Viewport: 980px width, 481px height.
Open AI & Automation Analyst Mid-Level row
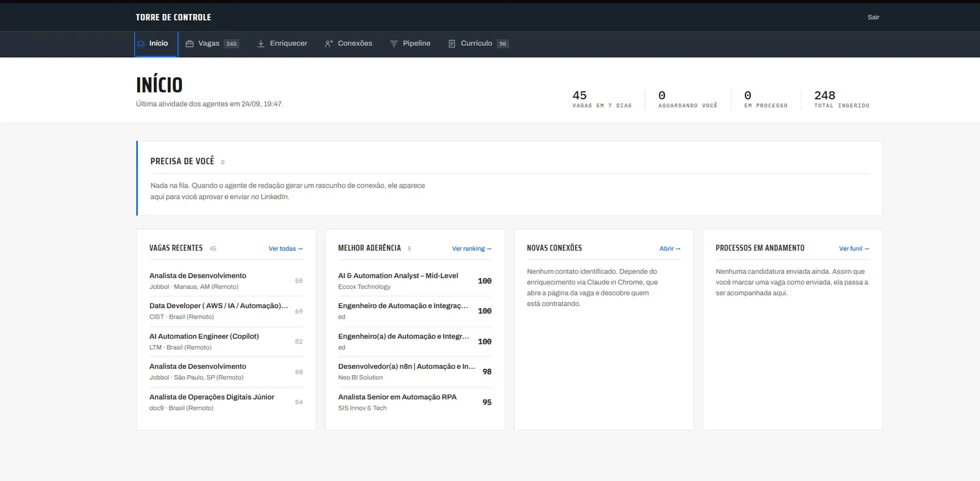coord(415,281)
